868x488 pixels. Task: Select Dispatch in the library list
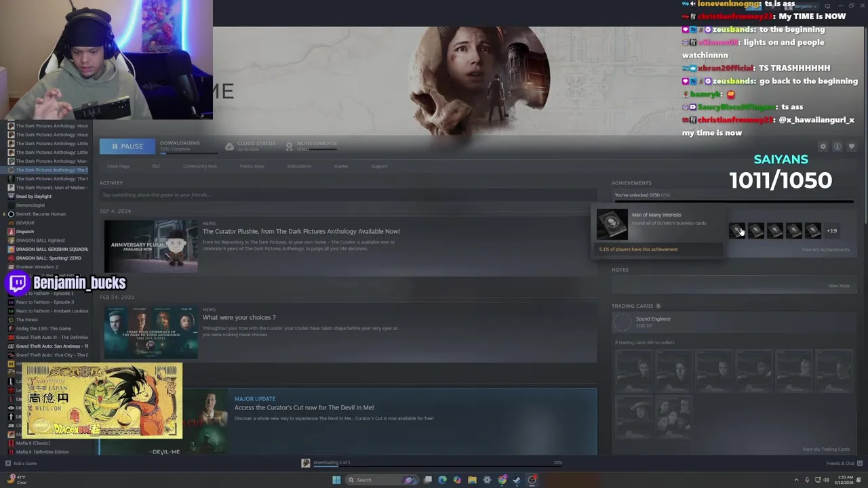click(24, 232)
